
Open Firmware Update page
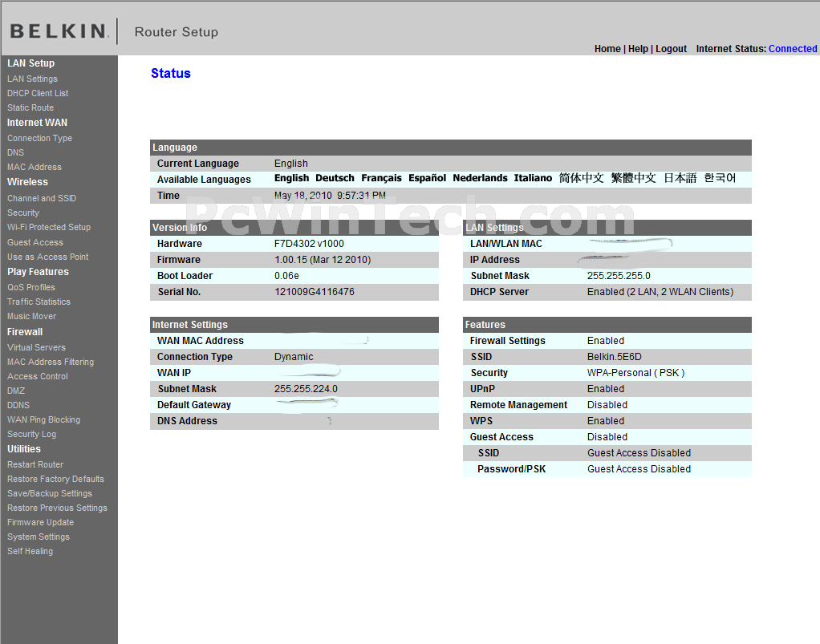click(x=40, y=522)
